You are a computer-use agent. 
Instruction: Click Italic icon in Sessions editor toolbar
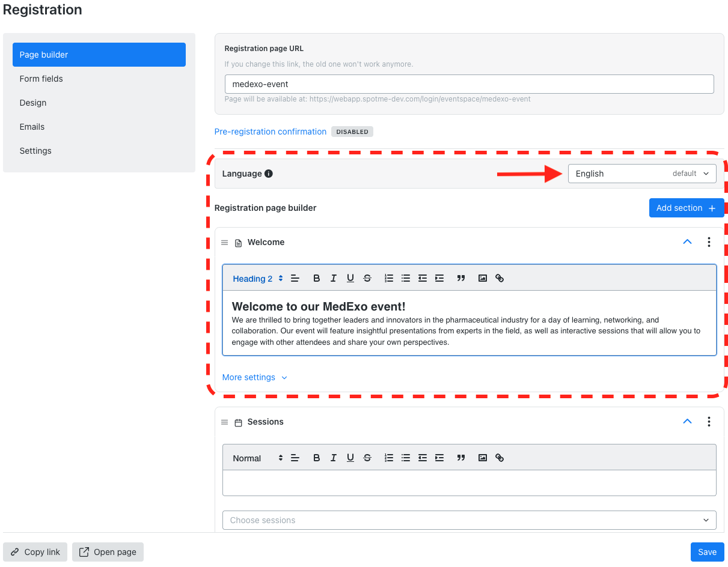tap(334, 458)
